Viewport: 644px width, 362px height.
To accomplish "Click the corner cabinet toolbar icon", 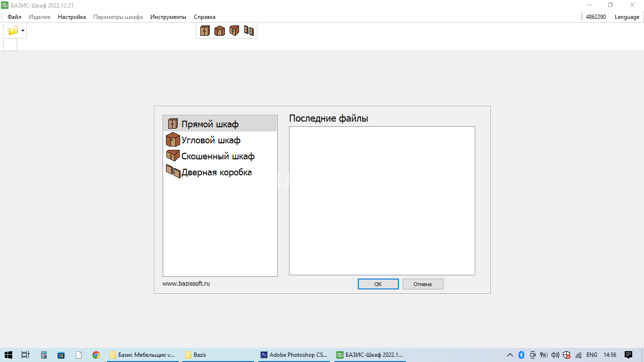I will point(219,31).
